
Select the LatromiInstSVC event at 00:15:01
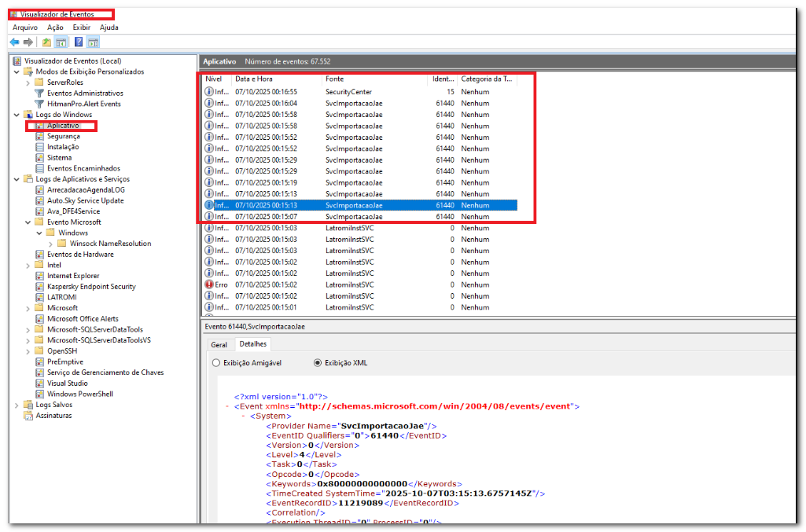tap(360, 307)
